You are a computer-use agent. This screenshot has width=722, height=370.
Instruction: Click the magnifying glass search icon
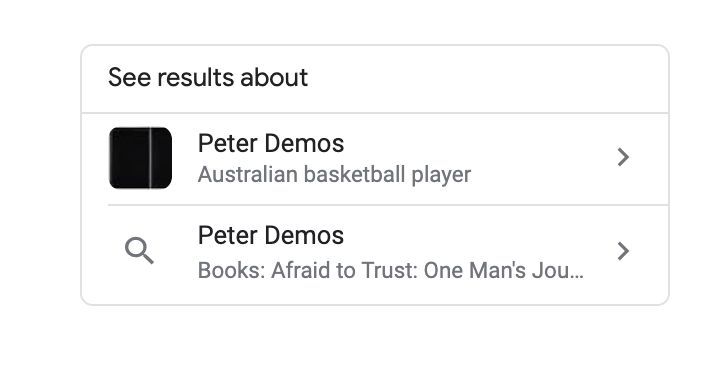coord(139,251)
